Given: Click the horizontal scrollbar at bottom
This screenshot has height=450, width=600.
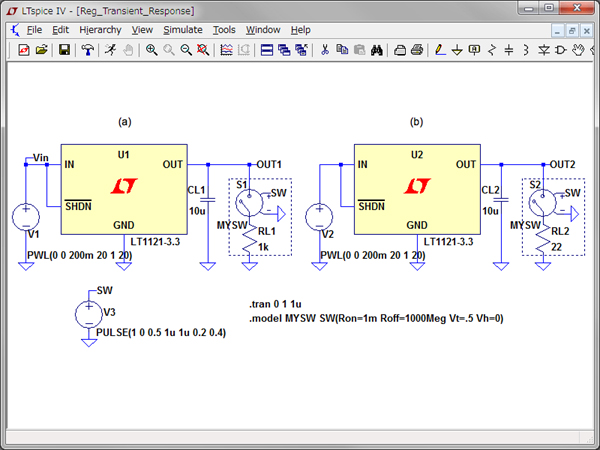Looking at the screenshot, I should pyautogui.click(x=300, y=438).
